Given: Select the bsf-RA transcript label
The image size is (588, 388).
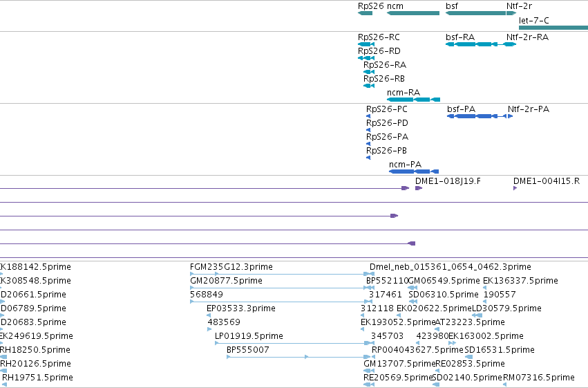Looking at the screenshot, I should [460, 37].
